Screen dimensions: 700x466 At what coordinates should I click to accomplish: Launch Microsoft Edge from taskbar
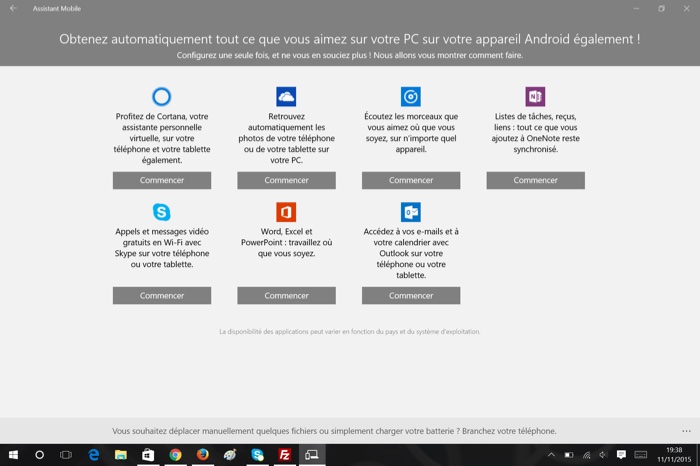coord(93,455)
